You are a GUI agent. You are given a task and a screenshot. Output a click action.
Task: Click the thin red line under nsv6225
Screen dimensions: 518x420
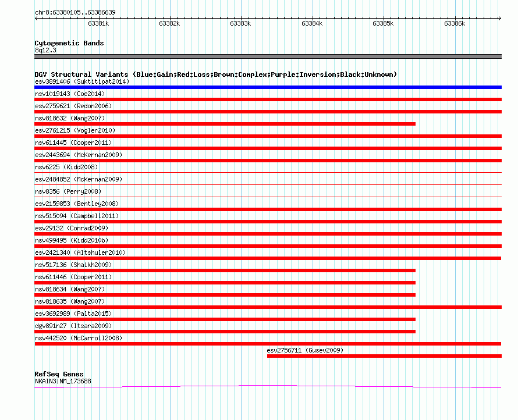[x=268, y=172]
